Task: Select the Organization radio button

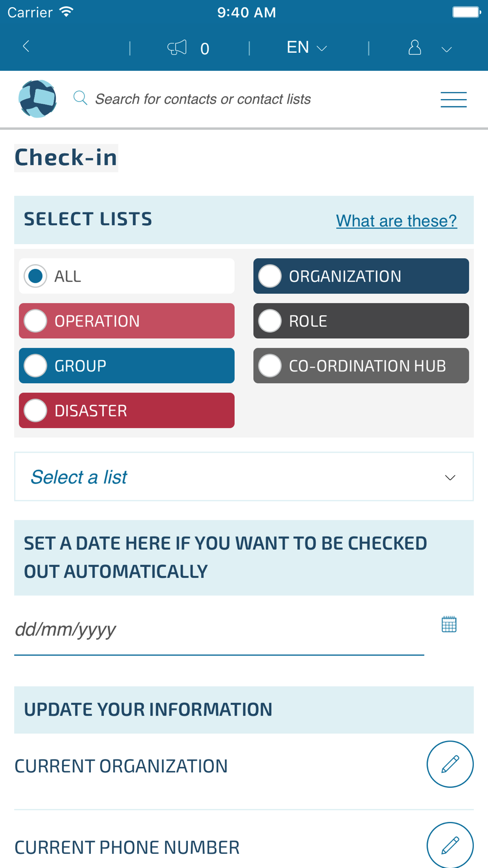Action: (x=270, y=276)
